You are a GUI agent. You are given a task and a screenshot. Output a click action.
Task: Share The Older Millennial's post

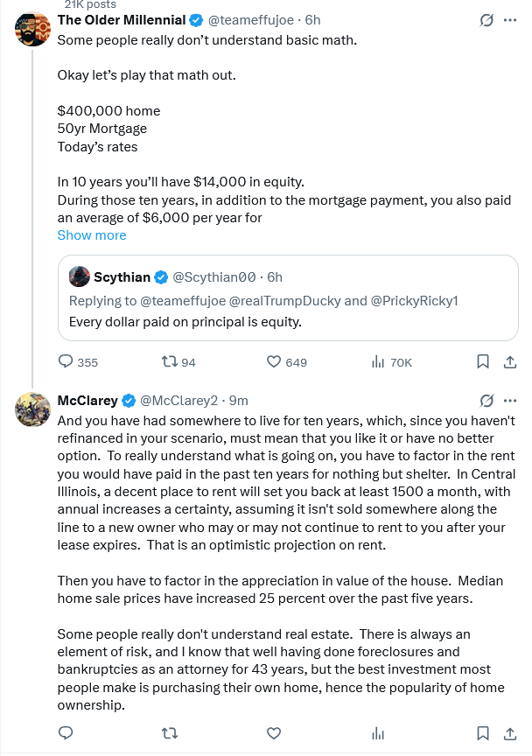click(x=509, y=361)
